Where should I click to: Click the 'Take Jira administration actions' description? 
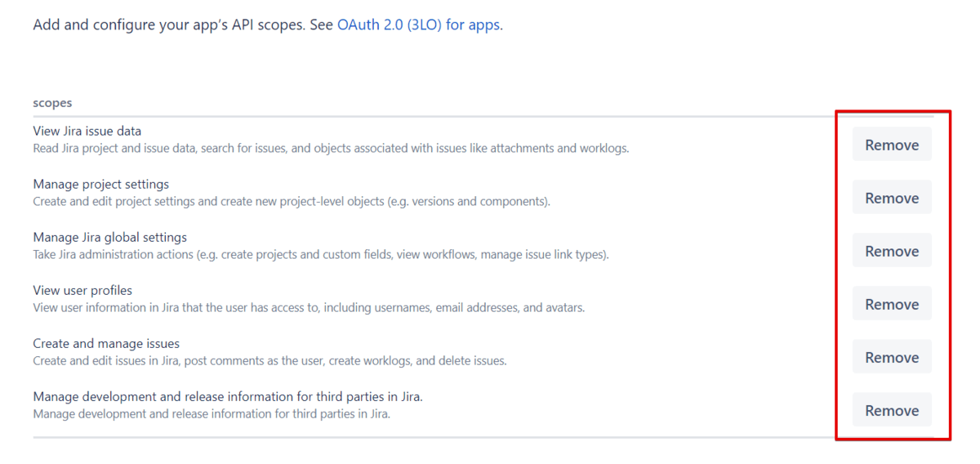click(321, 255)
